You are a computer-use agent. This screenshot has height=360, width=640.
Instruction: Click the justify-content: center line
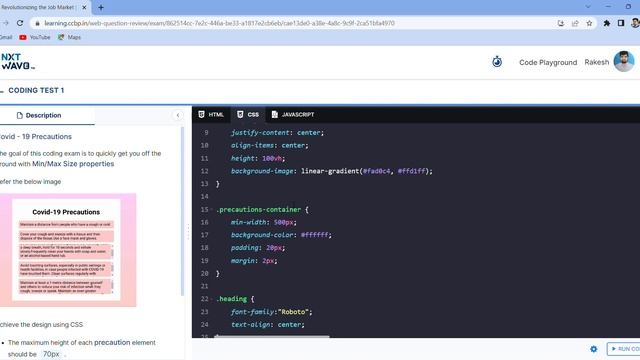point(277,133)
